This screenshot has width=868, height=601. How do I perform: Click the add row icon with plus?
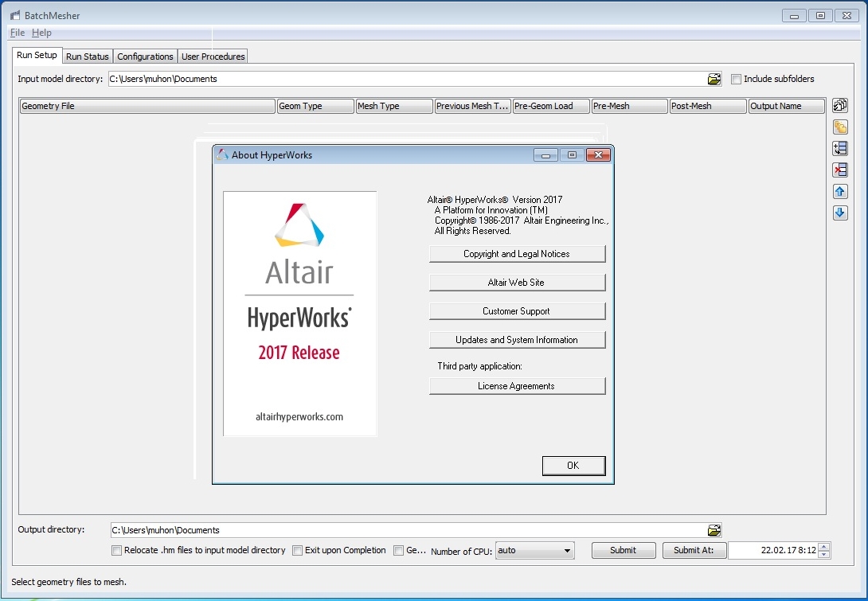[x=840, y=148]
